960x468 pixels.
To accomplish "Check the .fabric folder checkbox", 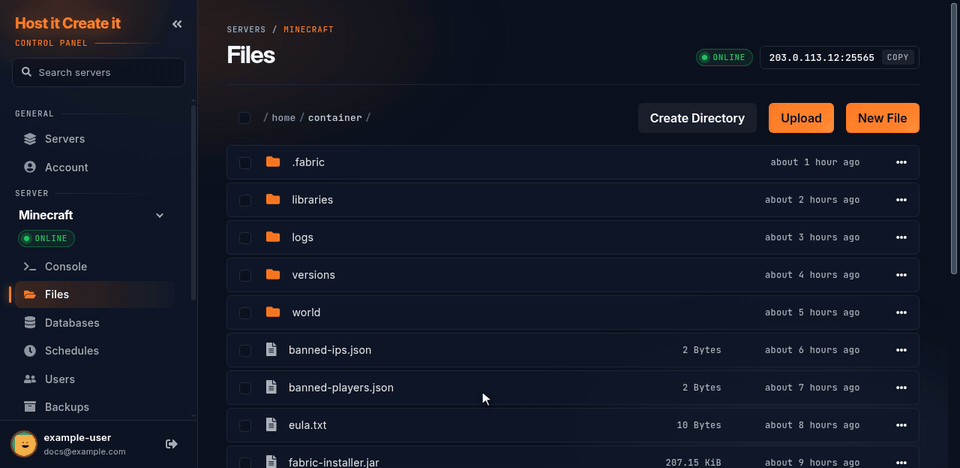I will tap(245, 162).
